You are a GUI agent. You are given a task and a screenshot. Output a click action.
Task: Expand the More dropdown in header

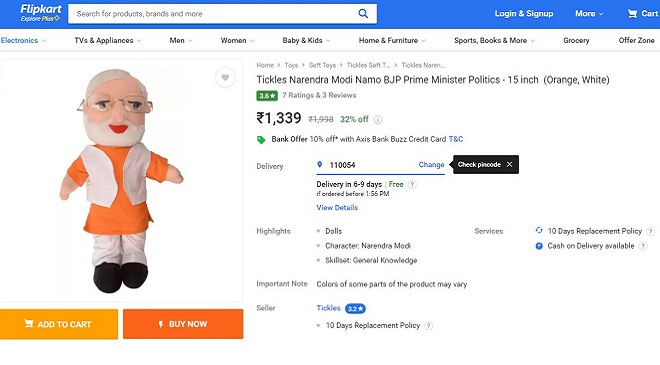click(589, 13)
